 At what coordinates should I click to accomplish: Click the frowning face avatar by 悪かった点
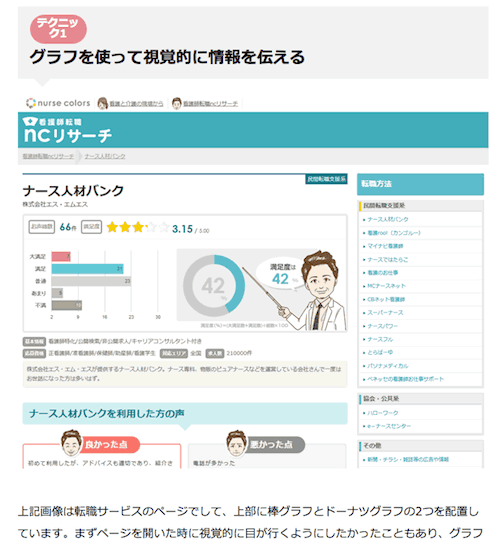click(x=236, y=442)
